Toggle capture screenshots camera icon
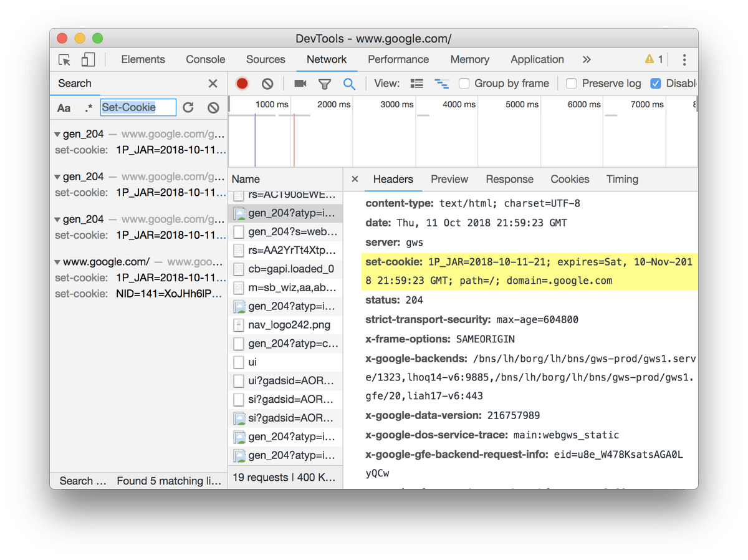This screenshot has width=748, height=560. click(x=300, y=84)
